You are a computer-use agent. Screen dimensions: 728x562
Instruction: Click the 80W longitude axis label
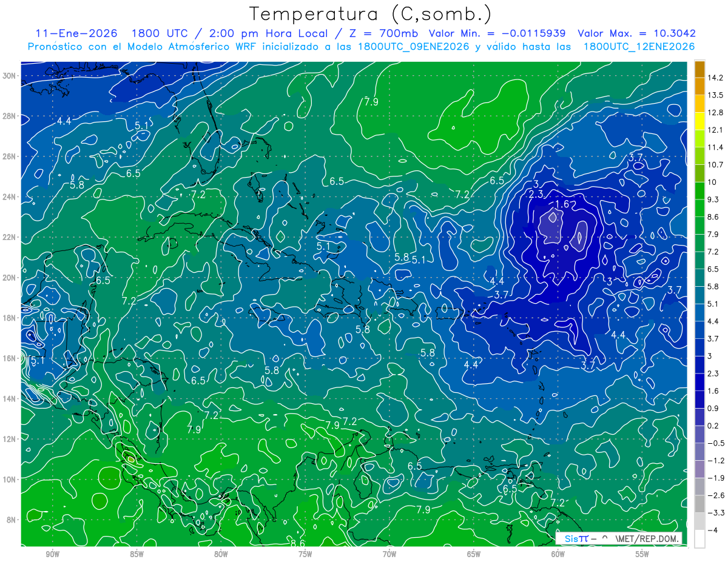(221, 555)
